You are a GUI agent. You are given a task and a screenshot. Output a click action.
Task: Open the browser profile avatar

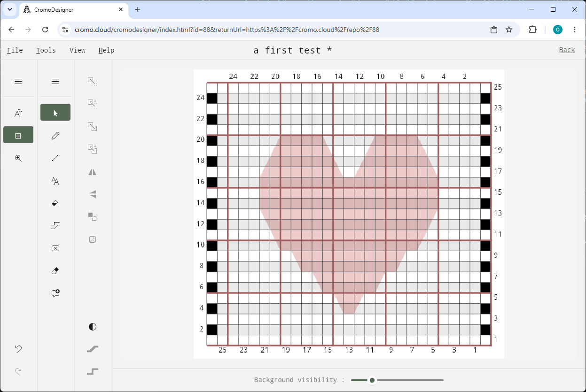558,30
